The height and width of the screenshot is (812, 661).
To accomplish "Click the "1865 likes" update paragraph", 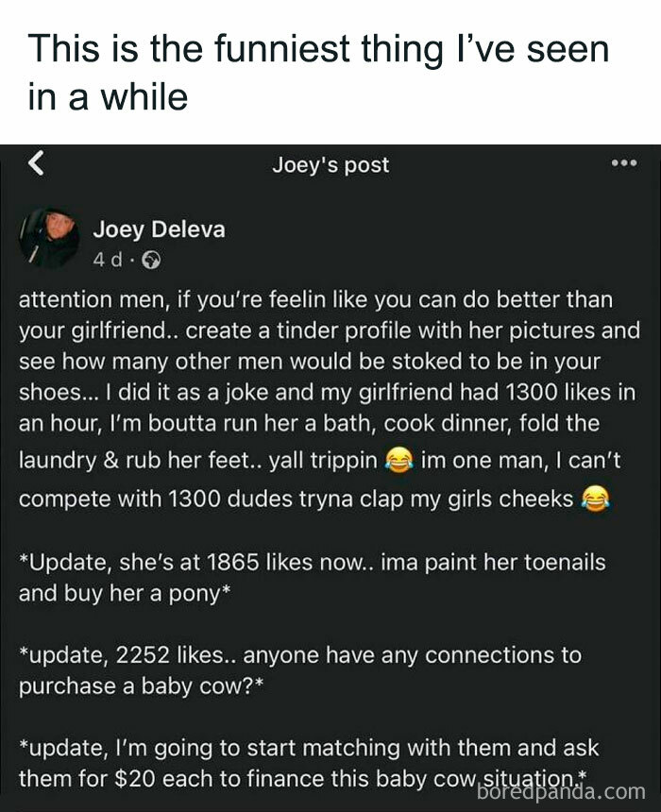I will (312, 574).
